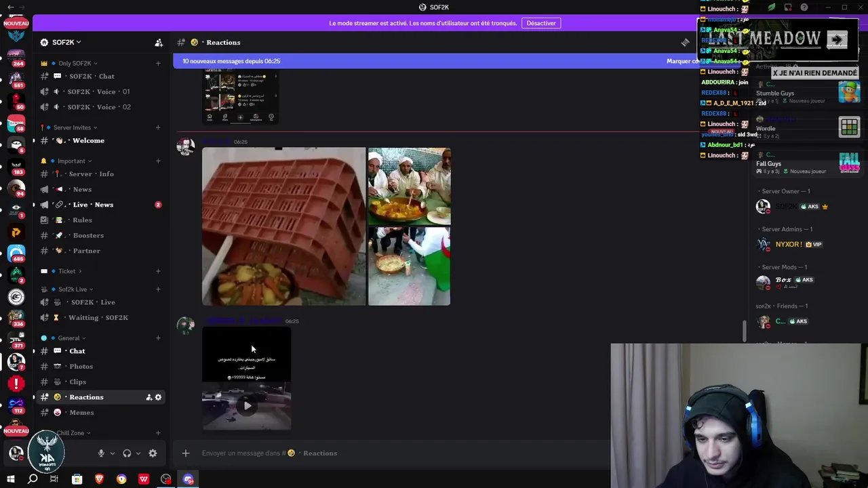Image resolution: width=868 pixels, height=488 pixels.
Task: Open the server with 264 notifications badge
Action: [16, 57]
